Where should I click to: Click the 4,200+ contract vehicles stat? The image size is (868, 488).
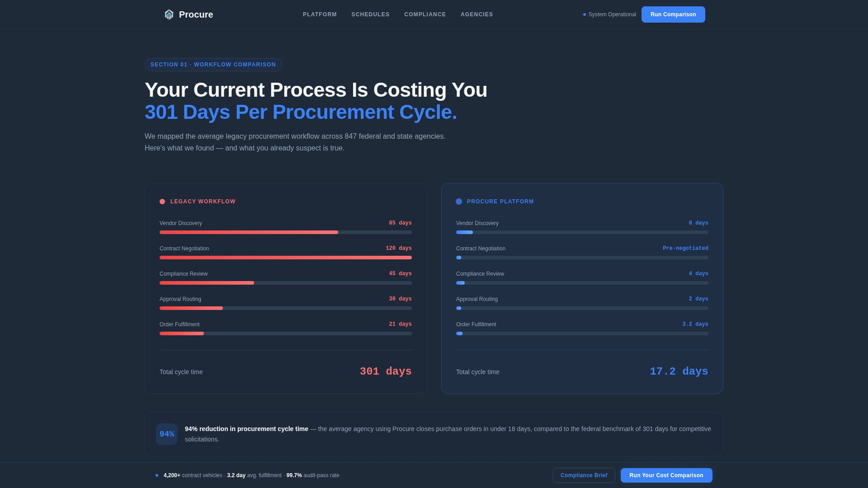click(193, 475)
